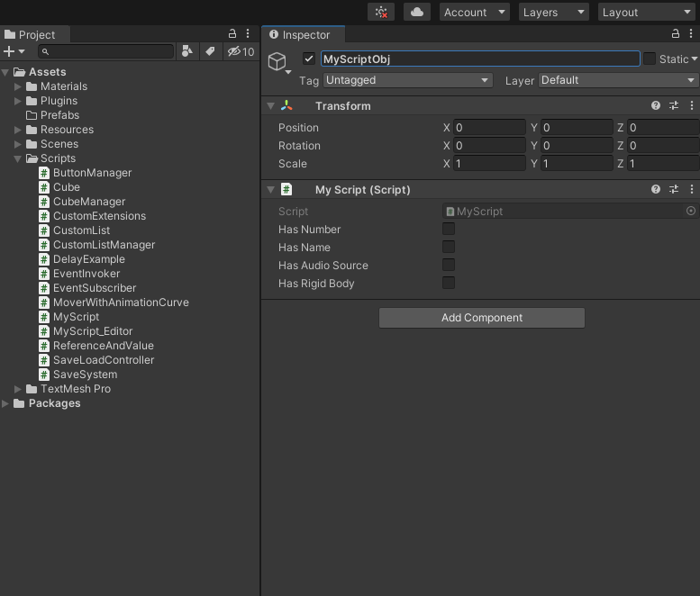Select the EventInvoker script
The image size is (700, 596).
79,274
